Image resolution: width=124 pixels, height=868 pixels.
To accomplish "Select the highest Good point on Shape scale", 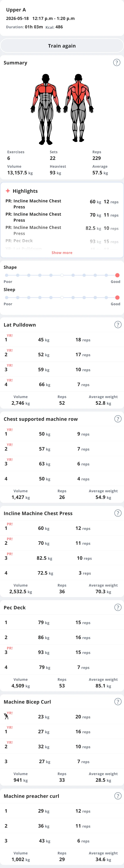I will pyautogui.click(x=117, y=275).
